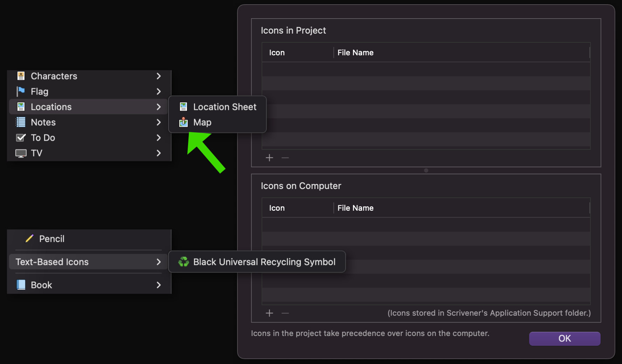Image resolution: width=622 pixels, height=364 pixels.
Task: Remove selected icon from Icons on Computer
Action: click(x=285, y=313)
